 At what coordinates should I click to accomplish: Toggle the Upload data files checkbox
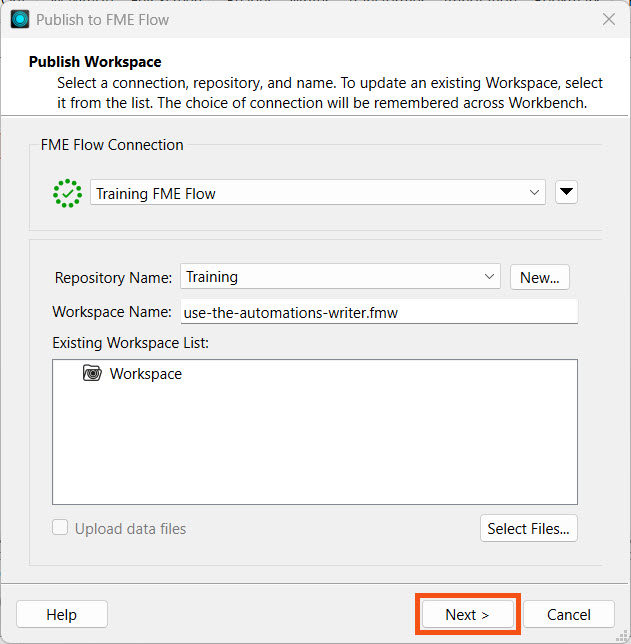click(61, 528)
